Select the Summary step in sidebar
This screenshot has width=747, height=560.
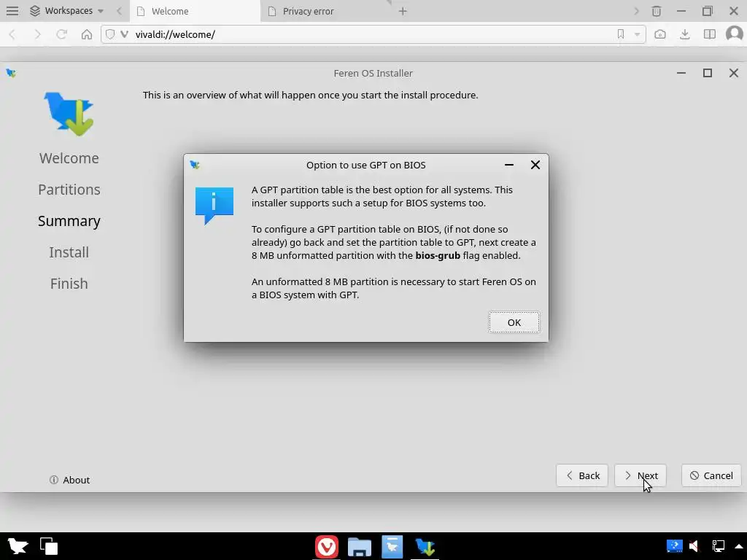pyautogui.click(x=69, y=221)
